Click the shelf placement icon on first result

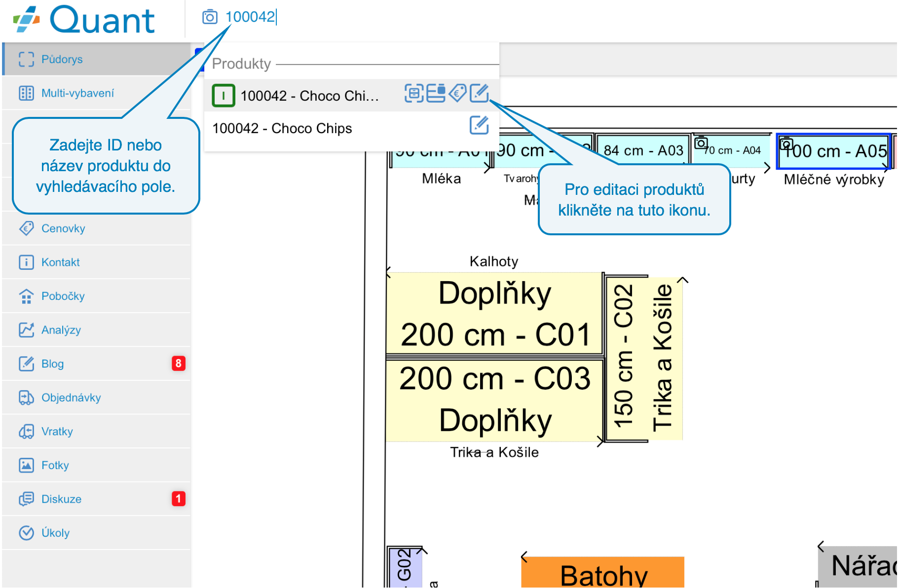[x=436, y=93]
